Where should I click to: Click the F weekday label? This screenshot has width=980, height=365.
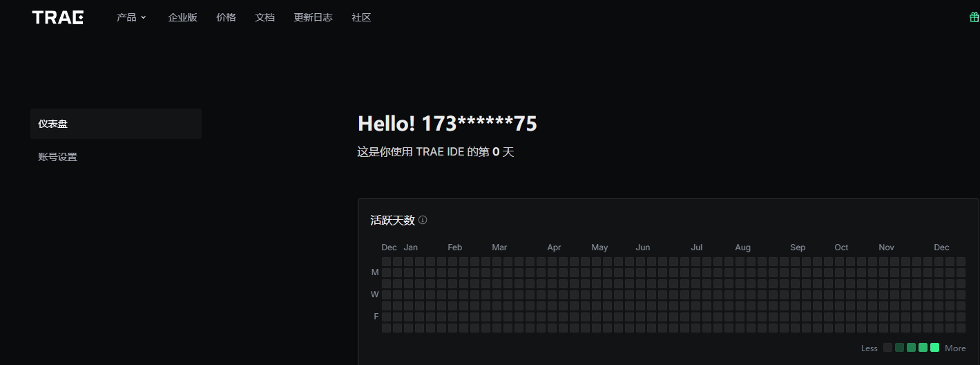click(x=376, y=317)
